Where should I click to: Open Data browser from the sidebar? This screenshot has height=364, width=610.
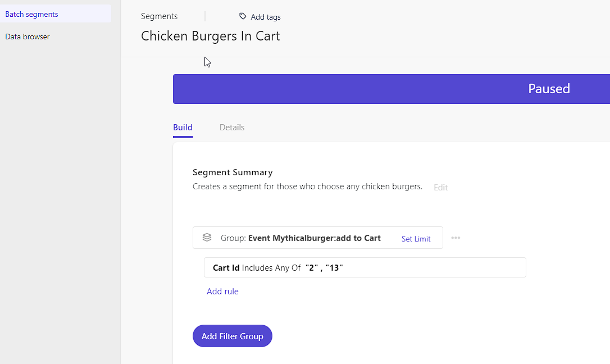pyautogui.click(x=27, y=37)
